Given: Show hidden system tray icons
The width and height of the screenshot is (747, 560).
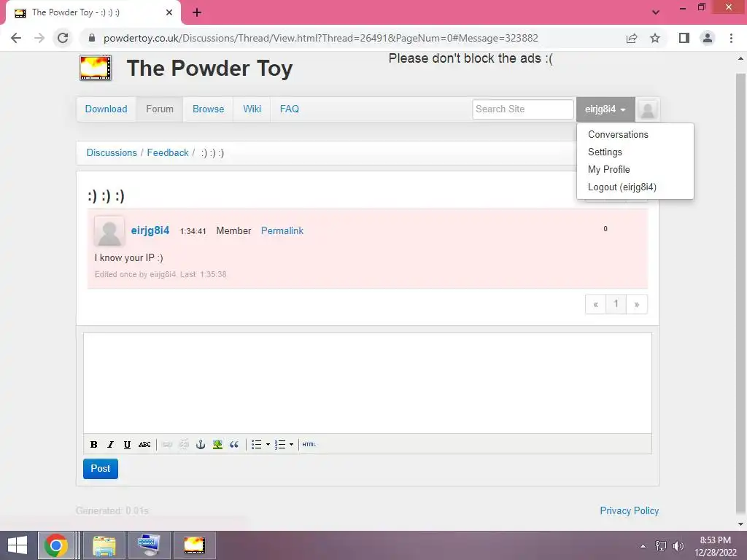Looking at the screenshot, I should coord(643,546).
